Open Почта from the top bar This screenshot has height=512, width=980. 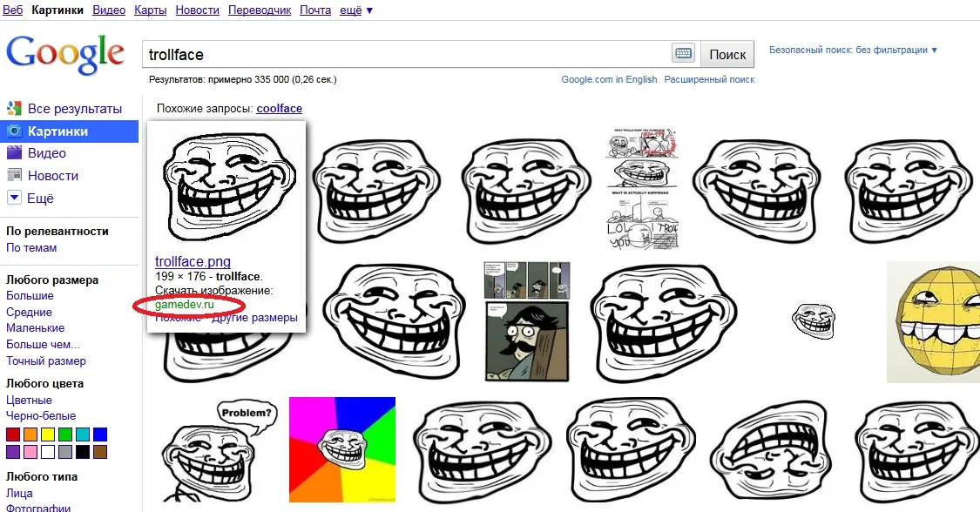pyautogui.click(x=315, y=10)
